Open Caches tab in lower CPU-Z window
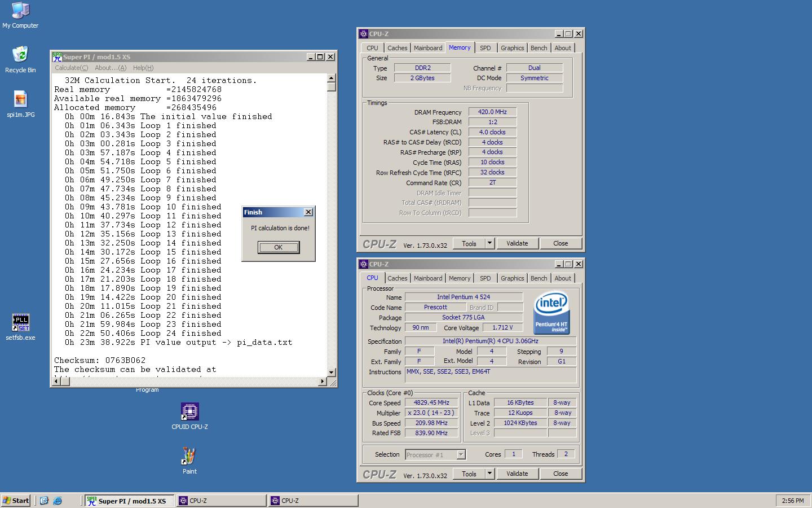 [x=397, y=278]
